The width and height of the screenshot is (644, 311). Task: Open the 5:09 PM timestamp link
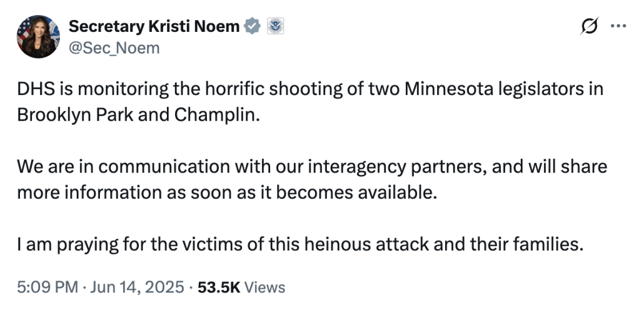48,287
